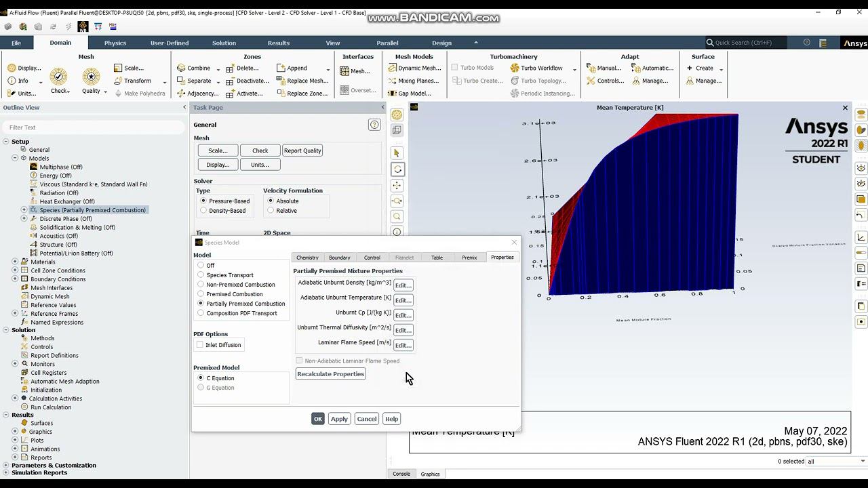This screenshot has height=488, width=868.
Task: Click the Recalculate Properties button
Action: tap(330, 374)
